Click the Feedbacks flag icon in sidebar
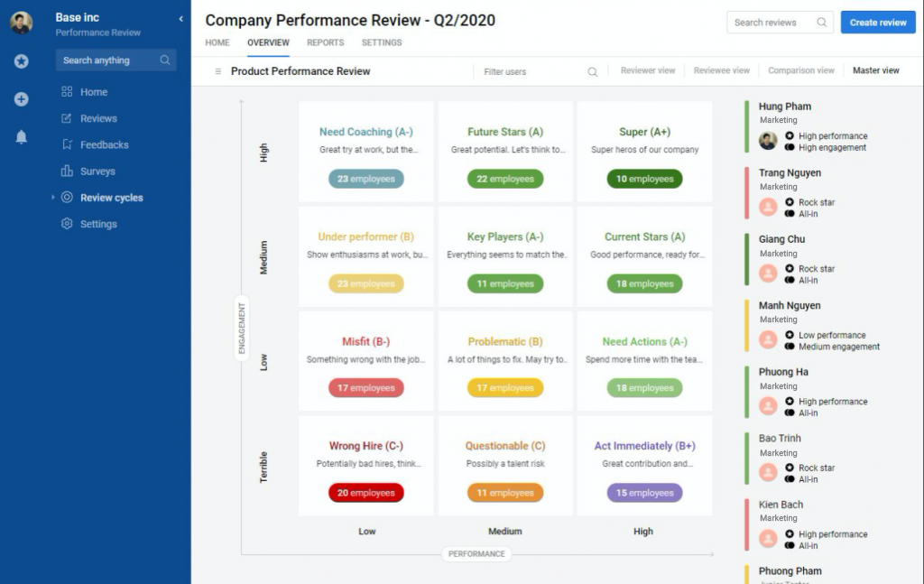The width and height of the screenshot is (924, 584). tap(67, 144)
